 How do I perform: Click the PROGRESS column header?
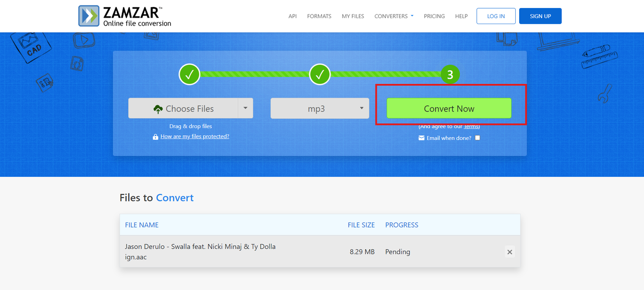tap(402, 225)
